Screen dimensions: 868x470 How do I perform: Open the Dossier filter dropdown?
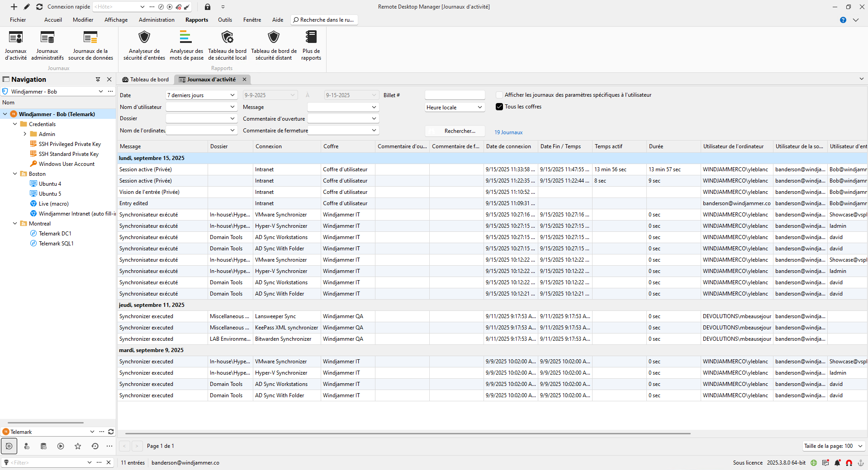tap(201, 118)
